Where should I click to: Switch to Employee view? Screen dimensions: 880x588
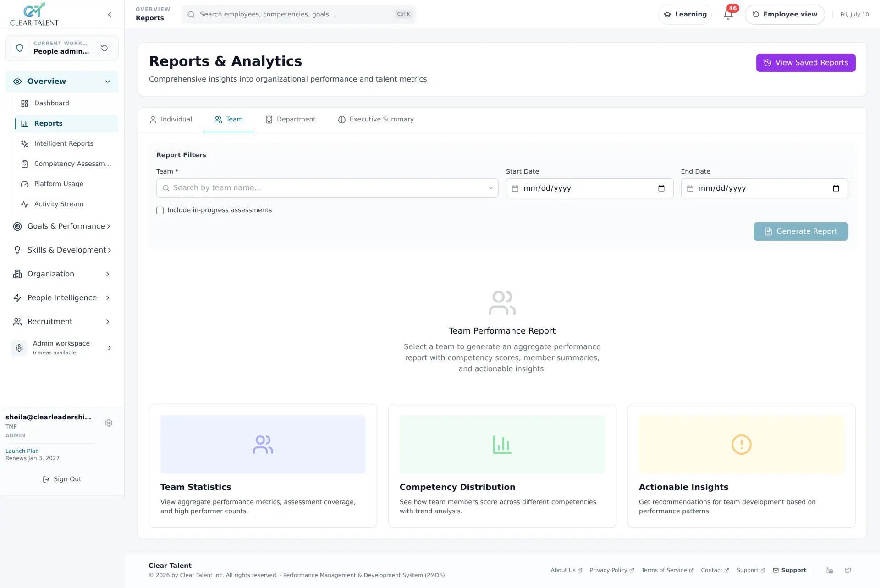(785, 15)
